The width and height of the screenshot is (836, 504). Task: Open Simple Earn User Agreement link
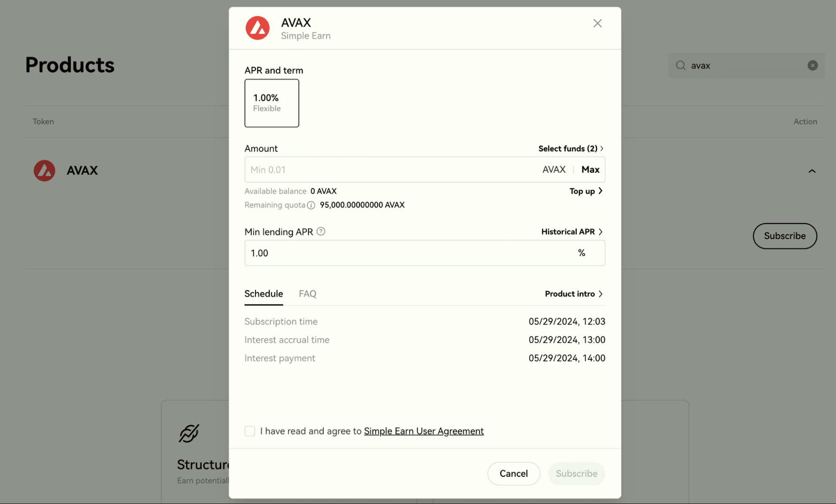coord(424,431)
